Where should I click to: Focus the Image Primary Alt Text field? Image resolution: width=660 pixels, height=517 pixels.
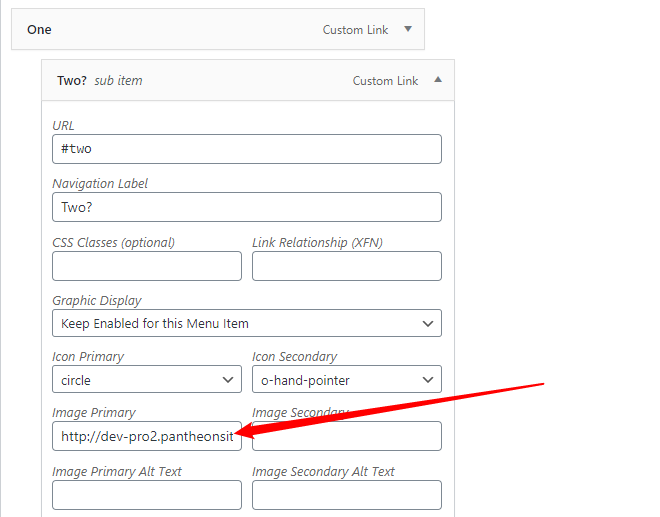tap(147, 495)
